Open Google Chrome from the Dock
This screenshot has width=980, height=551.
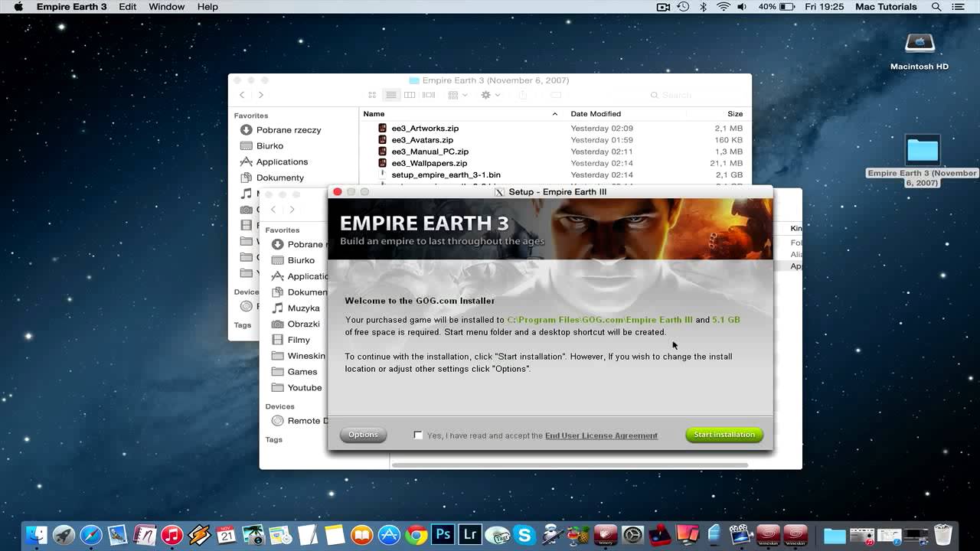pyautogui.click(x=416, y=534)
